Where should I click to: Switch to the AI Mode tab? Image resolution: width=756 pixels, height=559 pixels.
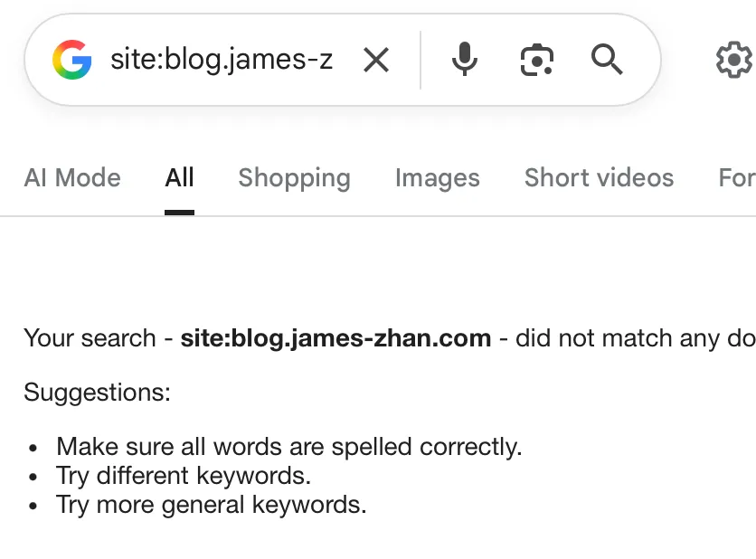[72, 178]
